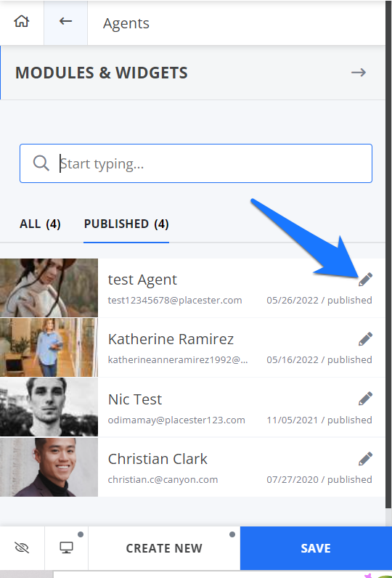Go to the home icon
Image resolution: width=392 pixels, height=578 pixels.
click(x=22, y=21)
